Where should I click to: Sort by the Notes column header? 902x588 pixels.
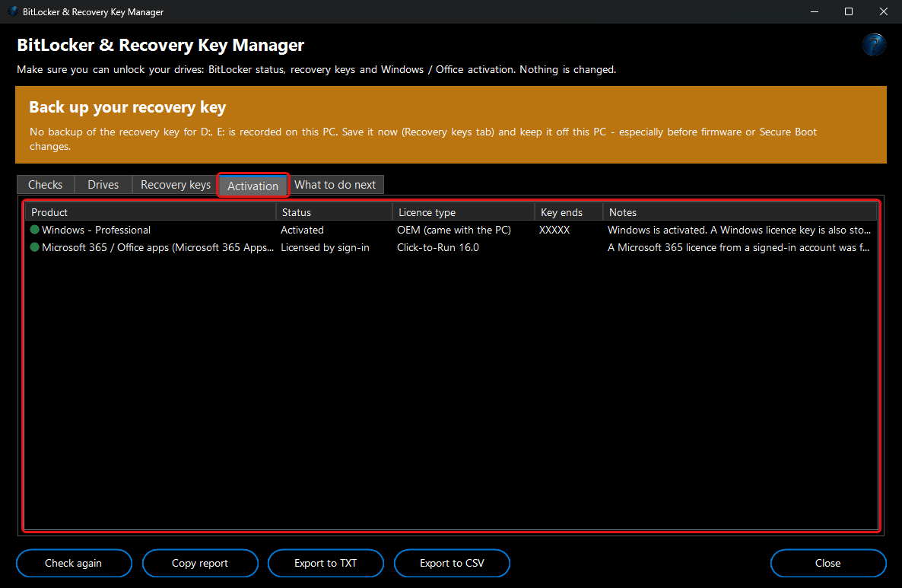[740, 212]
